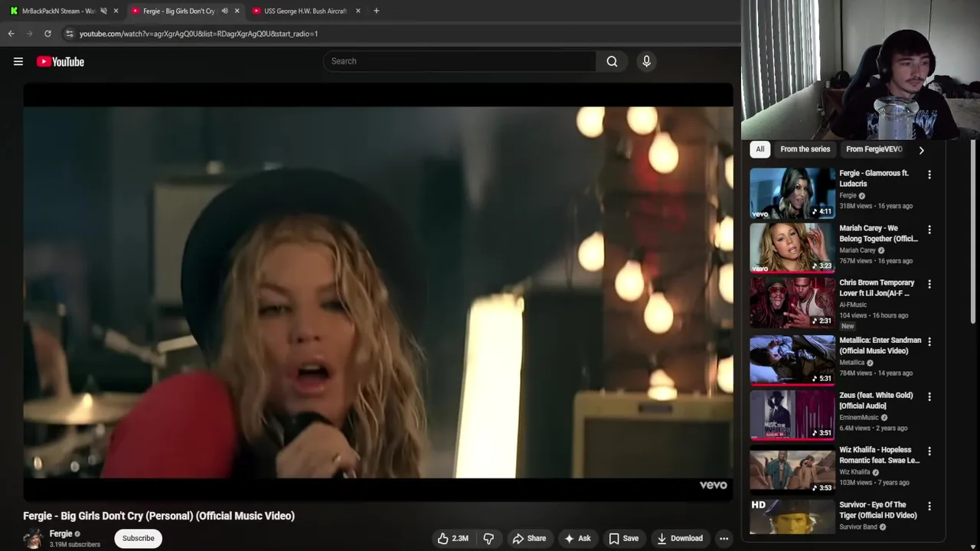Share the video
This screenshot has height=551, width=980.
529,538
